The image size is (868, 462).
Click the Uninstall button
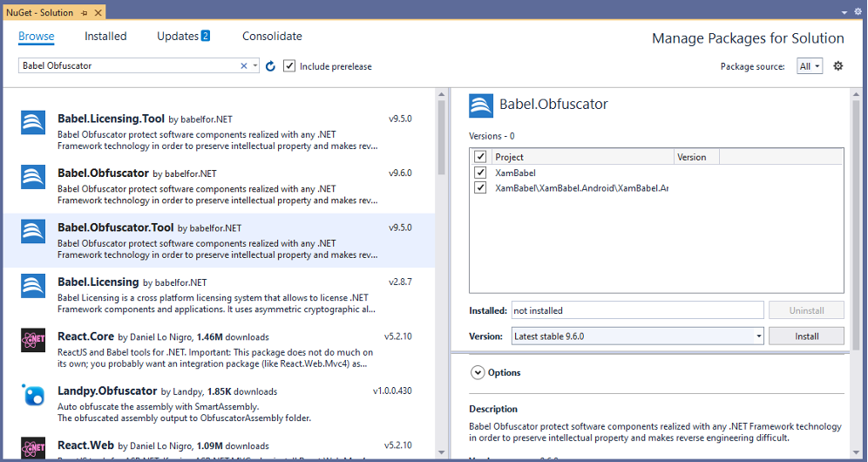(x=806, y=310)
